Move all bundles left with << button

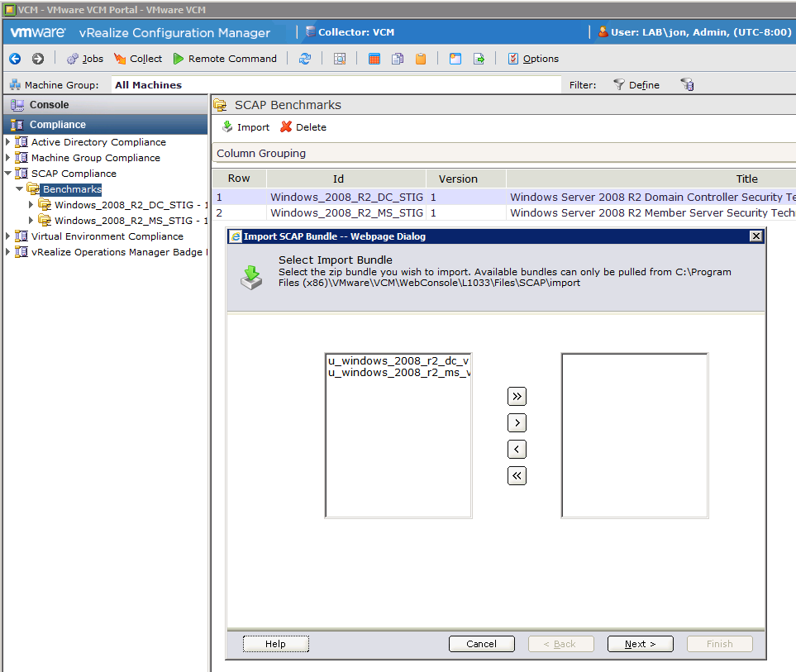pos(517,475)
